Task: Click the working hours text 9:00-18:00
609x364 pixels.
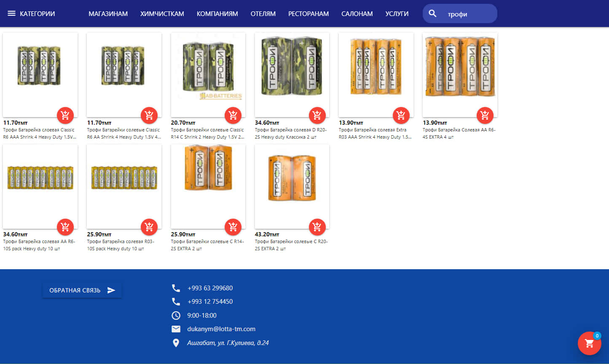Action: (x=202, y=315)
